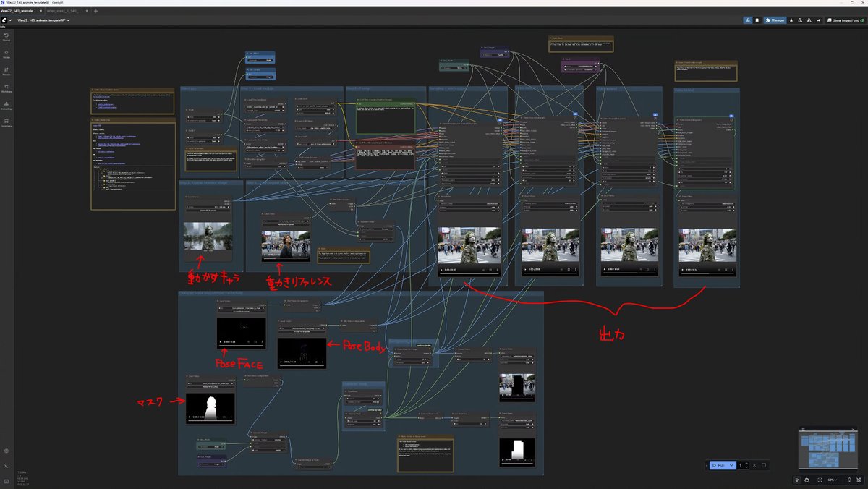Select the fit-view icon in bottom-right toolbar
Viewport: 868px width, 489px height.
click(x=820, y=480)
